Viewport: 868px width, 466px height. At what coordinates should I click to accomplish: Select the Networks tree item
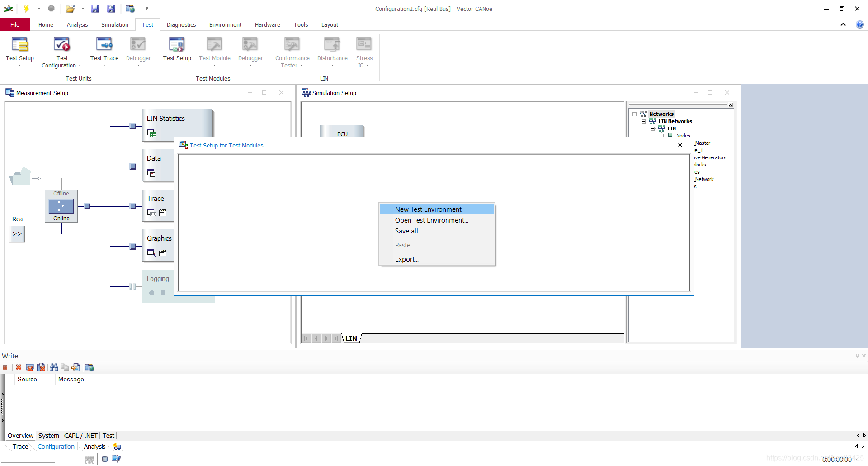661,114
